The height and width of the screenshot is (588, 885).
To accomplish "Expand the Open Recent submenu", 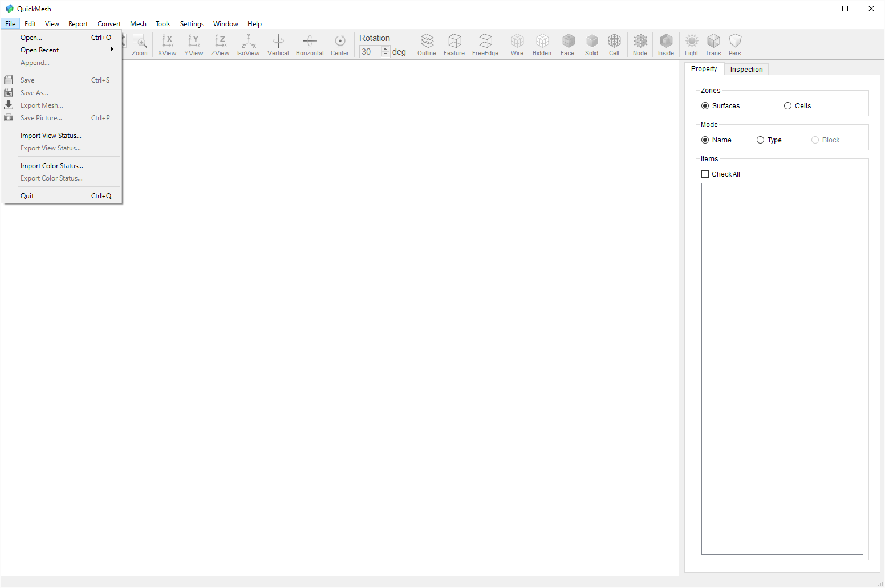I will [x=62, y=50].
